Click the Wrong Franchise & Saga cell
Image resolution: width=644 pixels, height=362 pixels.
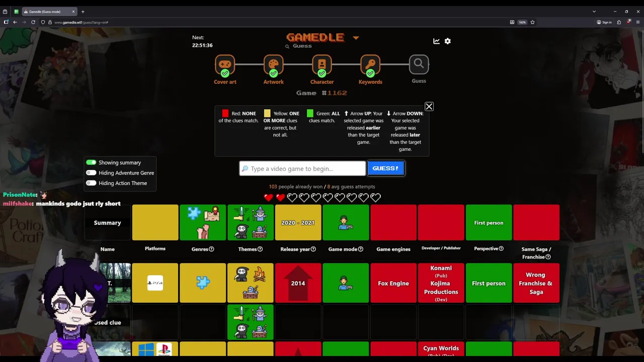[536, 283]
